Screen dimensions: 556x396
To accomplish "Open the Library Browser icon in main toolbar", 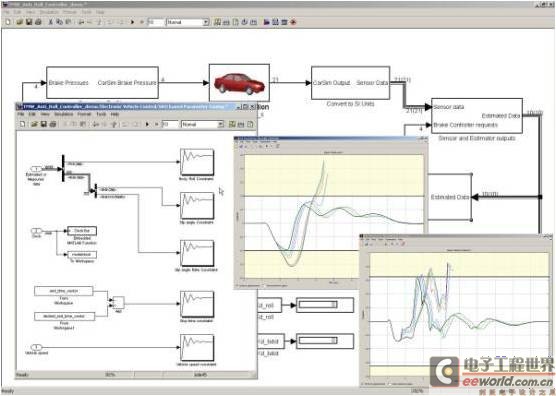I will click(x=267, y=22).
